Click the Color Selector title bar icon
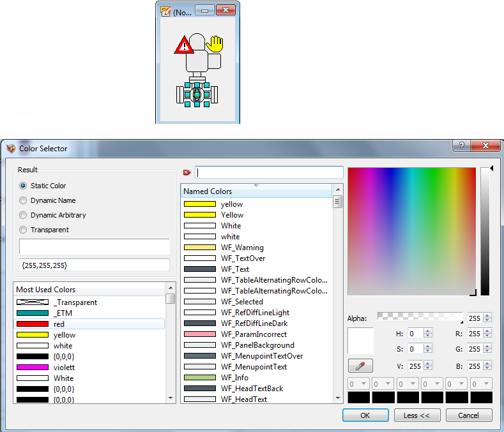Image resolution: width=504 pixels, height=432 pixels. pyautogui.click(x=11, y=148)
